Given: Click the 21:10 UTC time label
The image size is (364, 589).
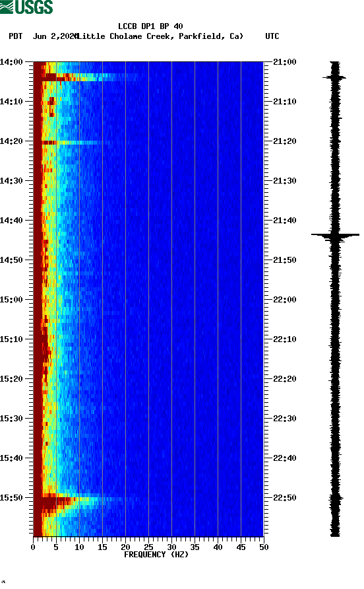Looking at the screenshot, I should pyautogui.click(x=285, y=102).
